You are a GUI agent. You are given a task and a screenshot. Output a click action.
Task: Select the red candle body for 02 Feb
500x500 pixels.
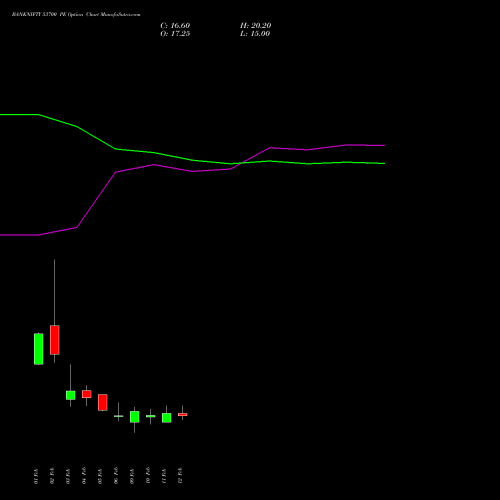tap(55, 340)
